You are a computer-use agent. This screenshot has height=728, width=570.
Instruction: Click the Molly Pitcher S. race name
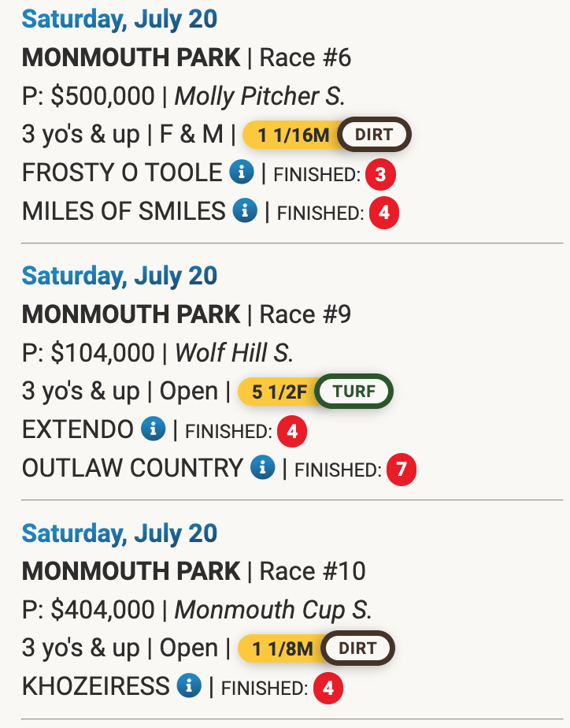[x=259, y=96]
